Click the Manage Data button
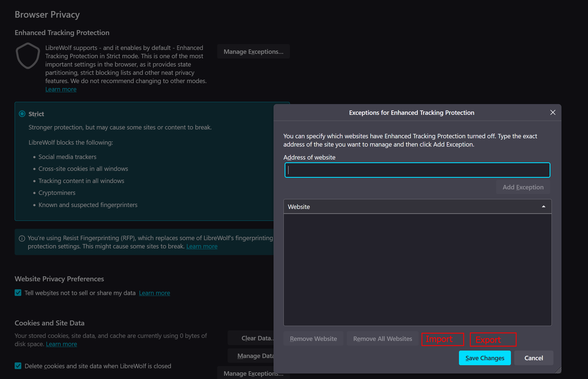Screen dimensions: 588x379 (251, 356)
